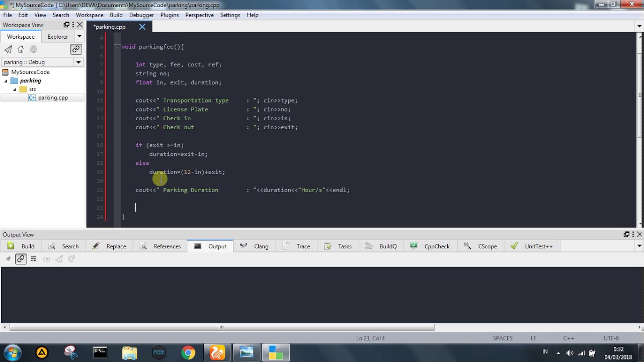
Task: Open the Plugins menu
Action: (x=170, y=15)
